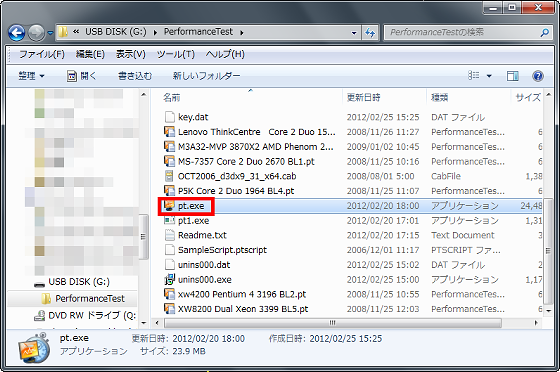The width and height of the screenshot is (560, 372).
Task: Select the SampleScript.ptscript file icon
Action: [x=169, y=250]
